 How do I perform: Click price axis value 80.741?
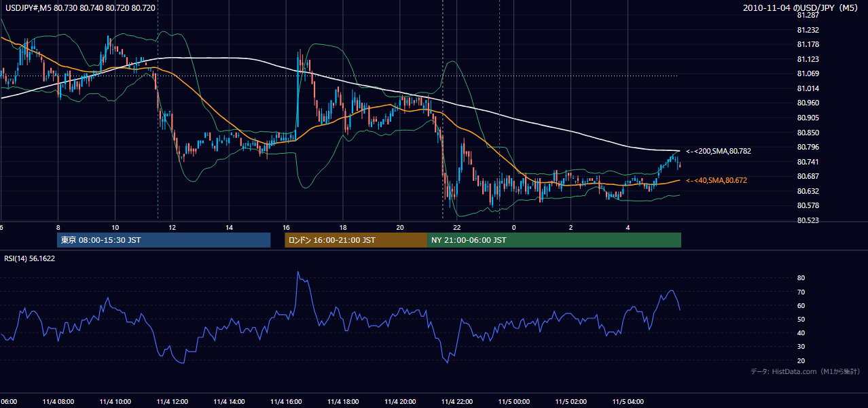808,162
